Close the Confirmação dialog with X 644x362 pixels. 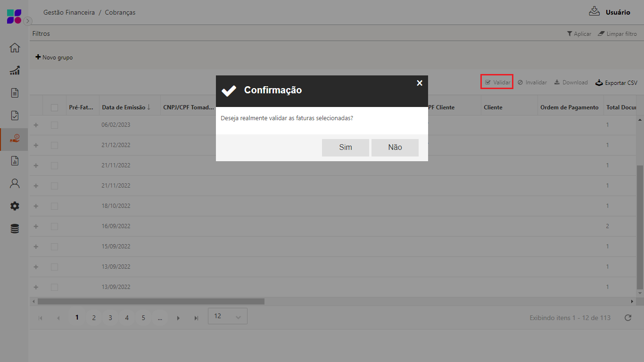pos(420,83)
